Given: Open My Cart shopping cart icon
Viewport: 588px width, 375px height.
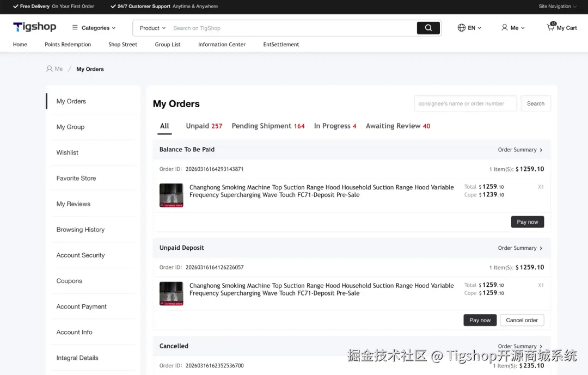Looking at the screenshot, I should click(x=561, y=27).
